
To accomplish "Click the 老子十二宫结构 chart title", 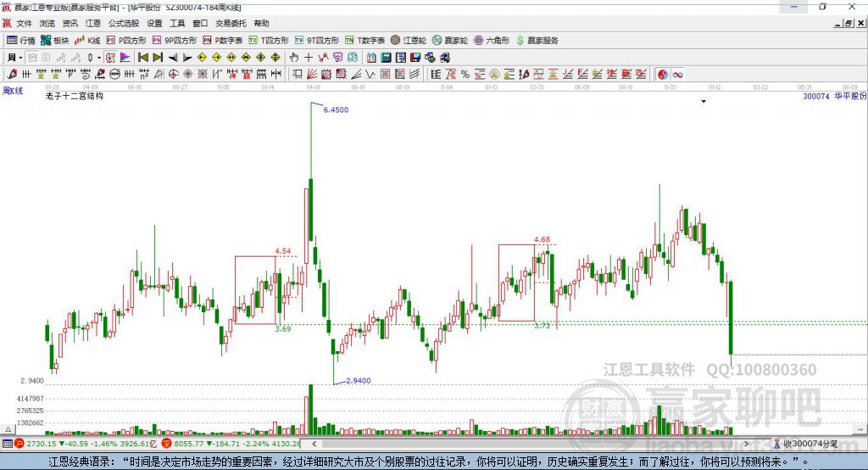I will [x=75, y=96].
